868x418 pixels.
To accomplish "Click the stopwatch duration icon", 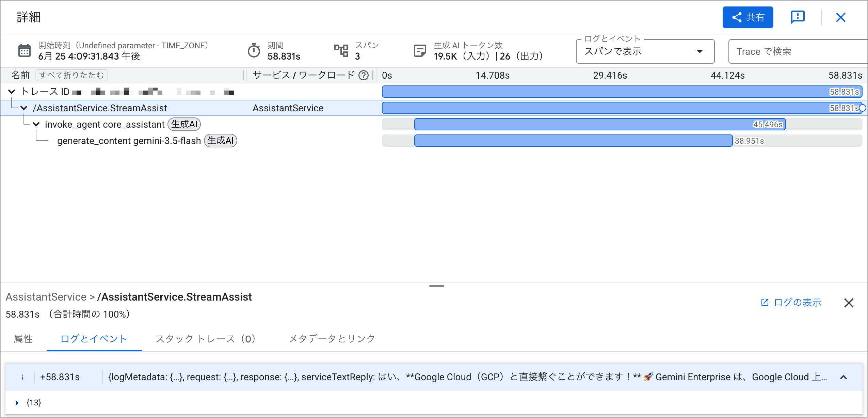I will 254,51.
